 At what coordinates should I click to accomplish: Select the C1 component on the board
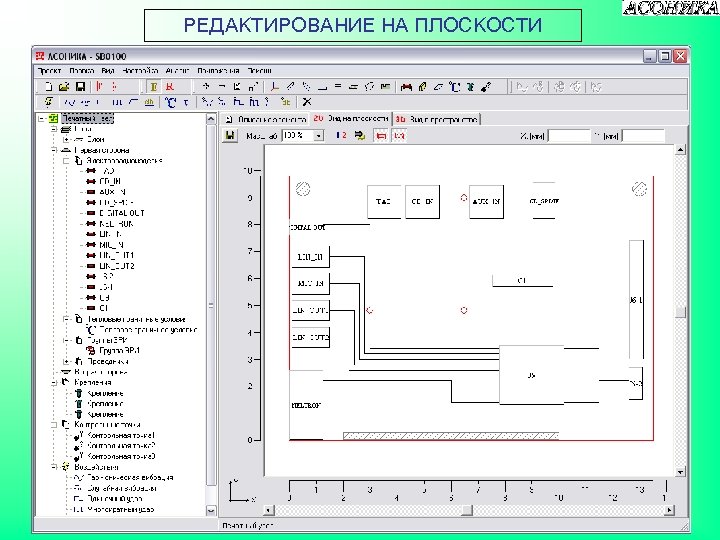[522, 281]
